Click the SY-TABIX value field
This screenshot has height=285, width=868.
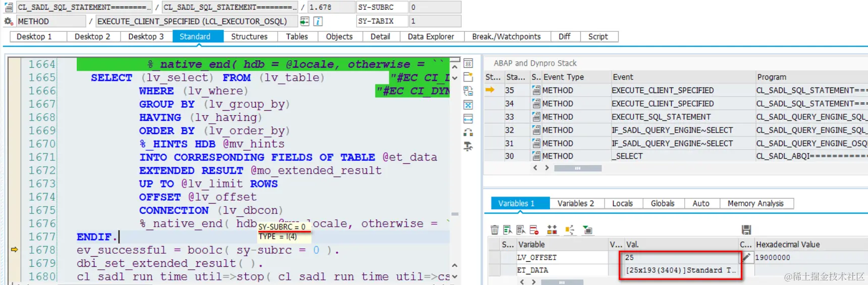coord(435,21)
